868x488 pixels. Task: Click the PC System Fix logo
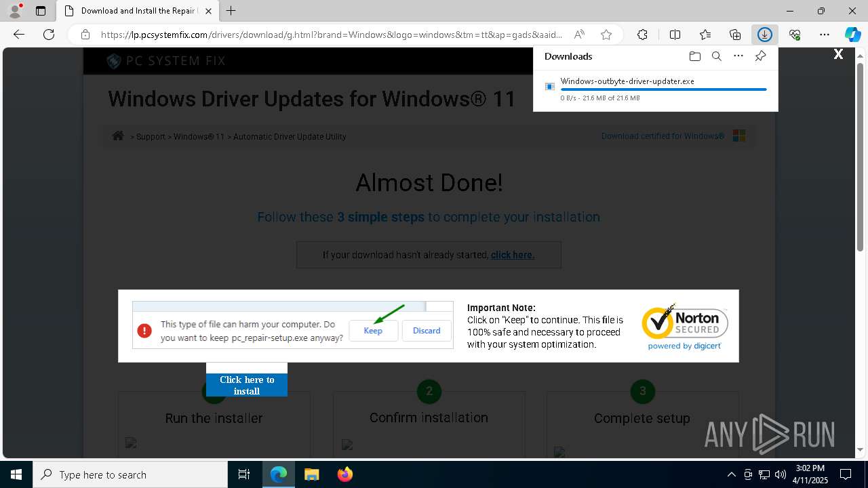pos(166,61)
